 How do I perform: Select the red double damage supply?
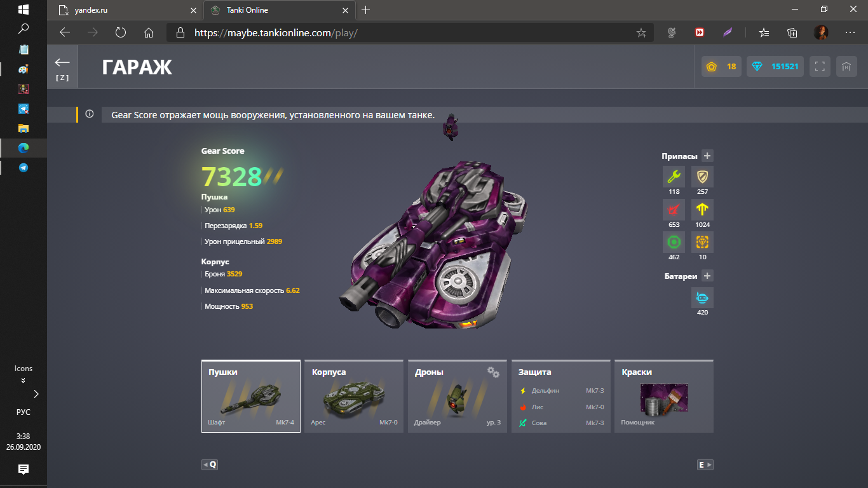click(x=674, y=209)
